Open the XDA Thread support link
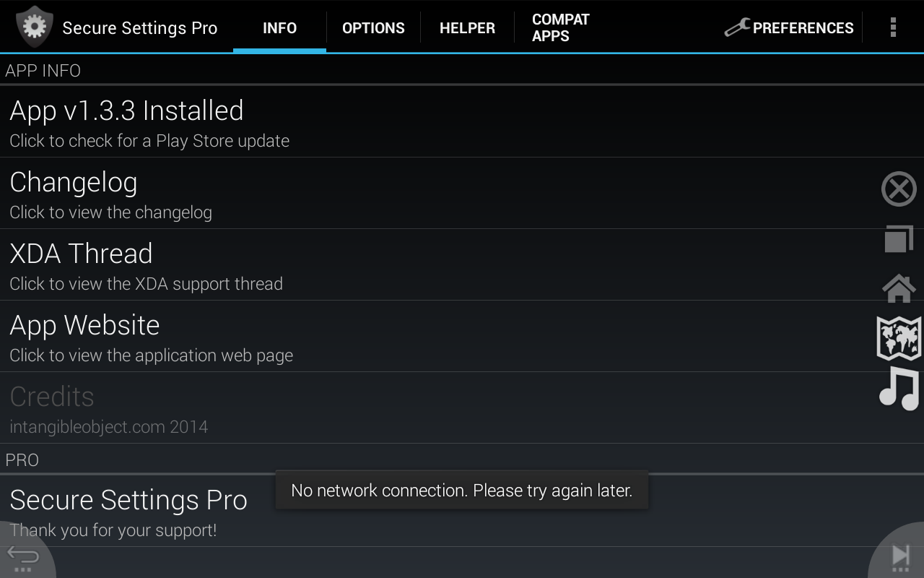 tap(289, 265)
